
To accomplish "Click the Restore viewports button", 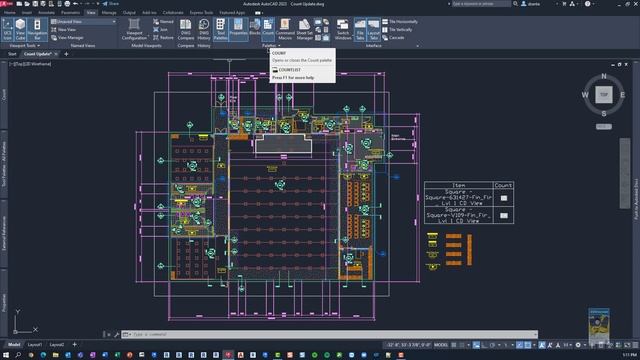I will click(163, 38).
